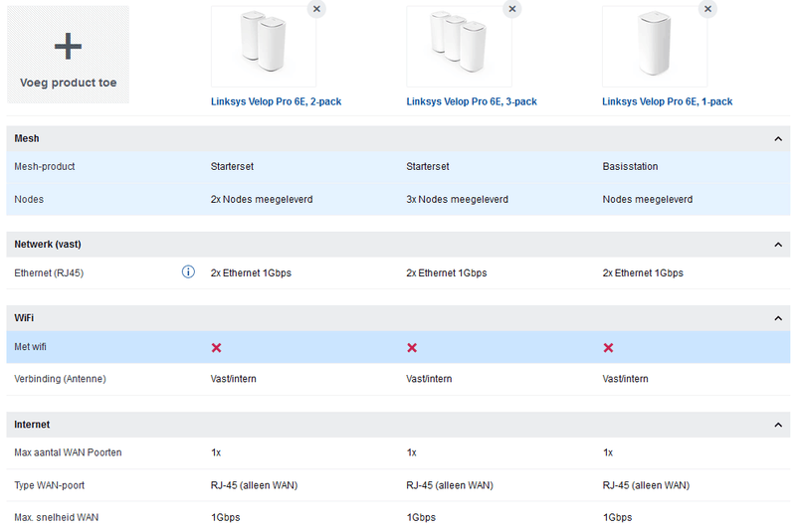The image size is (796, 532).
Task: Click the red X under 3-pack Met wifi
Action: coord(412,347)
